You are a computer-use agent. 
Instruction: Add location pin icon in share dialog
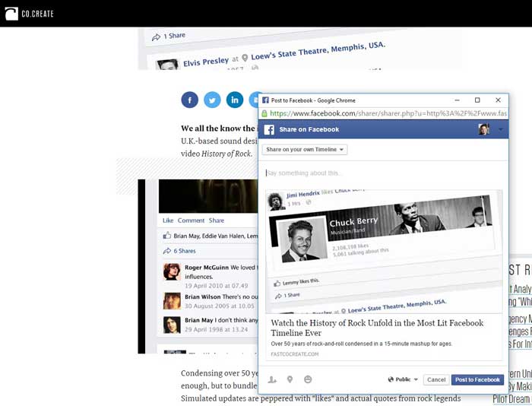coord(290,379)
